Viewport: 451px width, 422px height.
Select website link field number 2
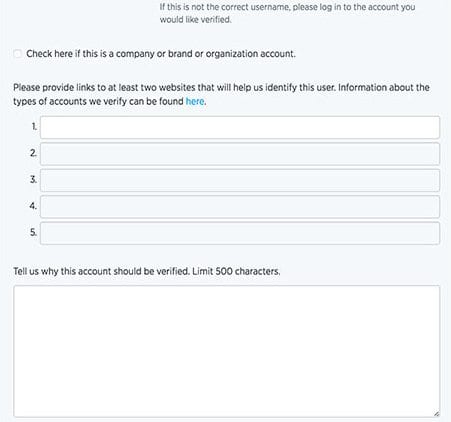(x=240, y=154)
